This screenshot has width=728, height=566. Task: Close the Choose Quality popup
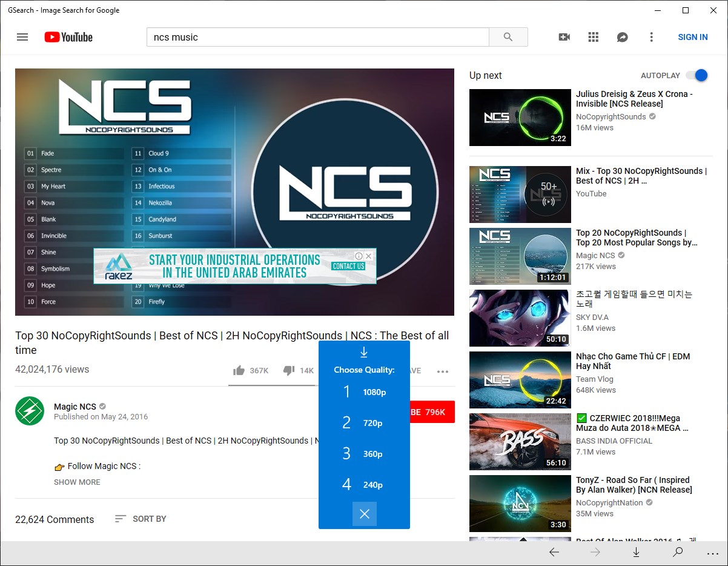[365, 514]
